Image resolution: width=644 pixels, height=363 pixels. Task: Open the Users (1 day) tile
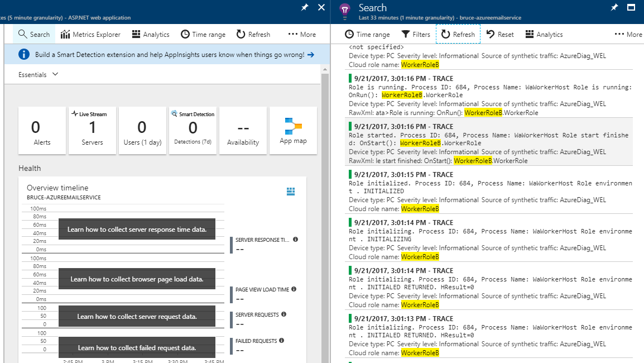coord(142,130)
